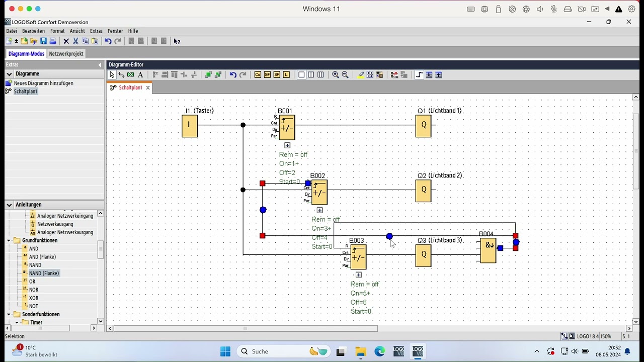The width and height of the screenshot is (644, 362).
Task: Select the Q3 (Lichtband3) output block
Action: (x=424, y=255)
